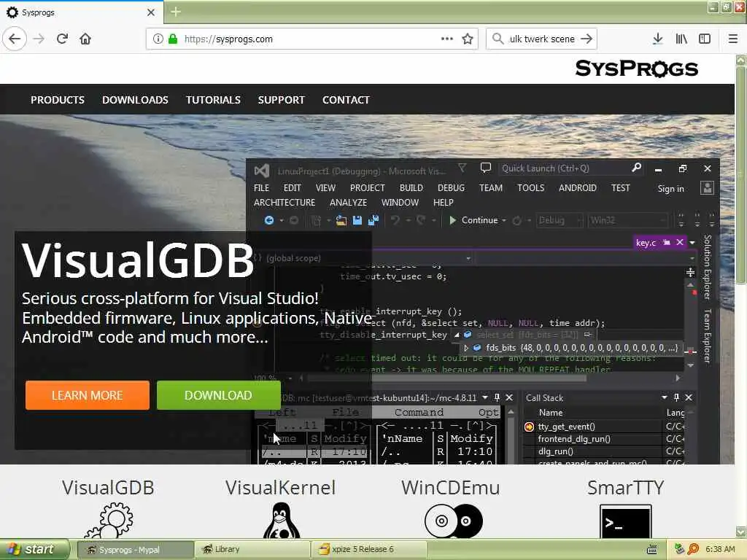Bookmark this page with the star icon
This screenshot has height=560, width=747.
point(468,39)
